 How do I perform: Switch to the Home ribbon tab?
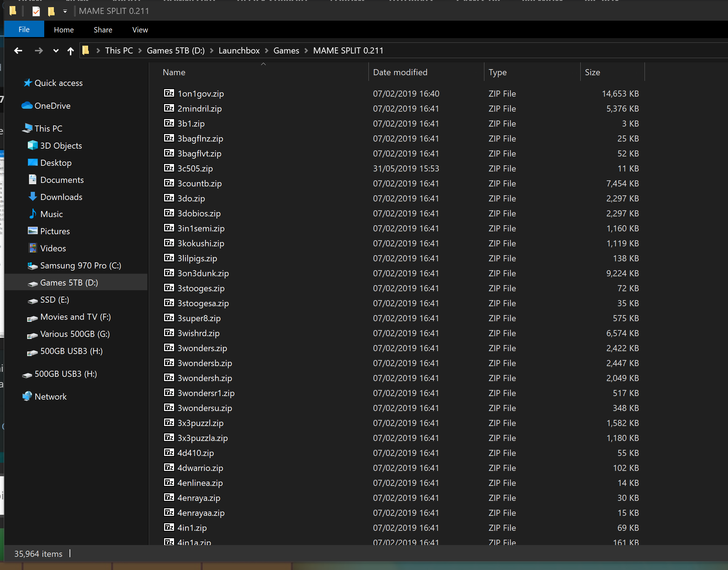coord(64,30)
